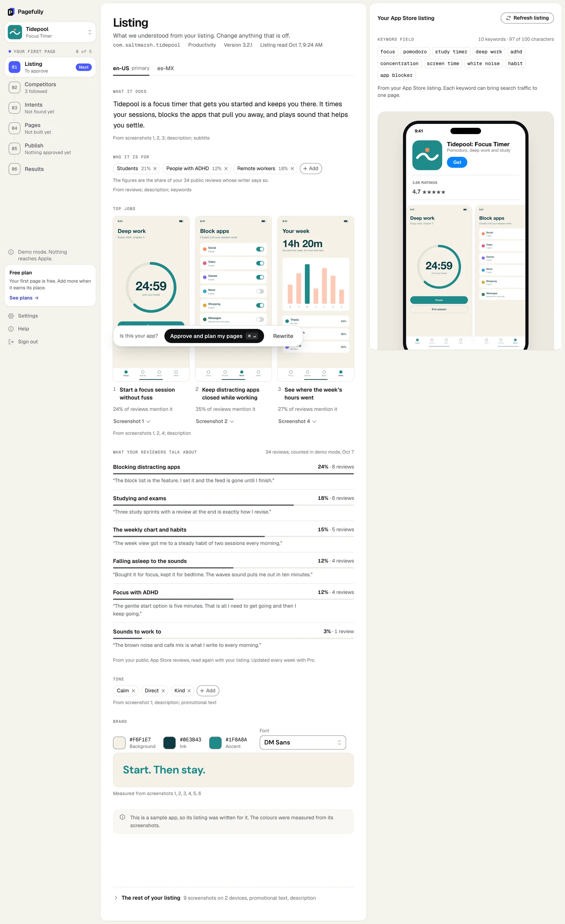This screenshot has width=565, height=924.
Task: Open the DM Sans font dropdown
Action: pyautogui.click(x=303, y=742)
